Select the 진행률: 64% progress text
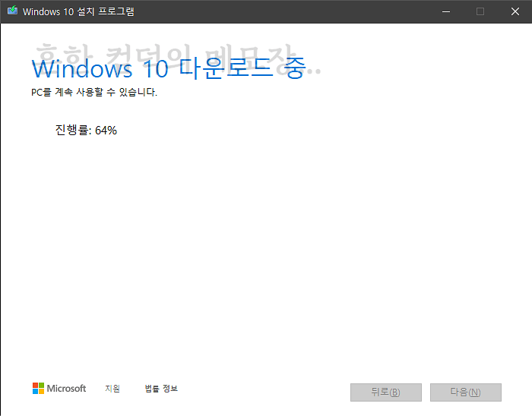Viewport: 532px width, 416px height. tap(86, 130)
